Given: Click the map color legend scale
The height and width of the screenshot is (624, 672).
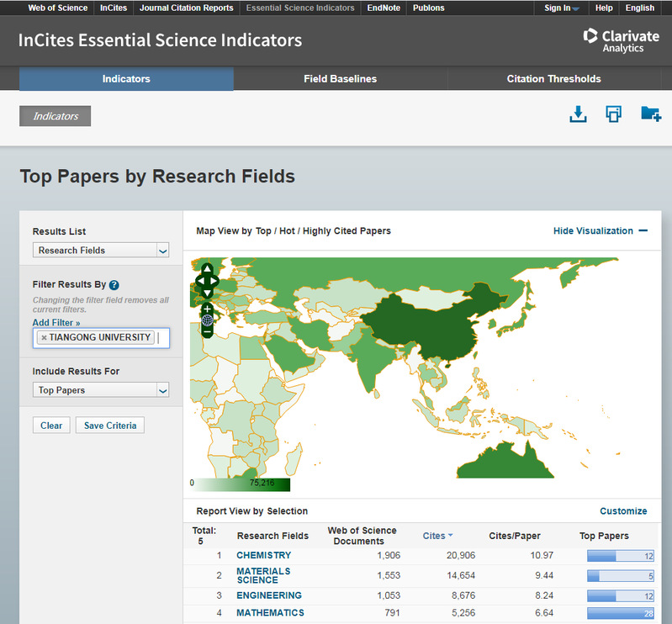Looking at the screenshot, I should [x=240, y=484].
